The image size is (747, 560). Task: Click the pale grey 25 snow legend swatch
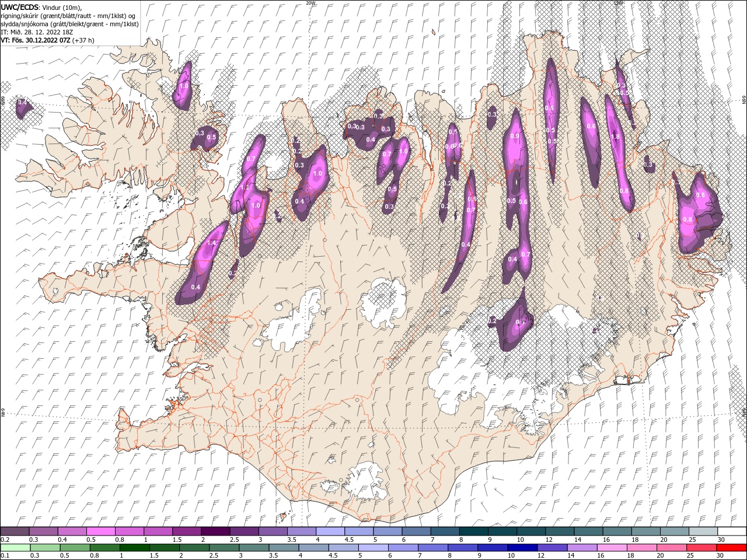703,531
